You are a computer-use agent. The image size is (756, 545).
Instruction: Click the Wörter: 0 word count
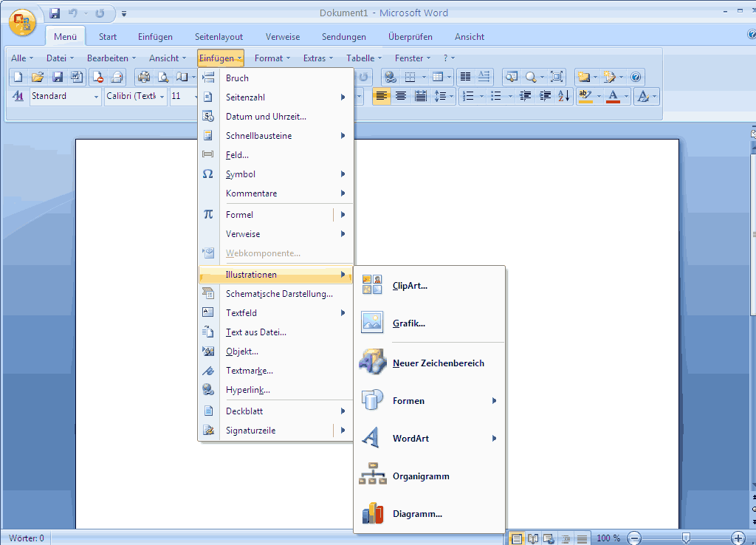point(27,538)
